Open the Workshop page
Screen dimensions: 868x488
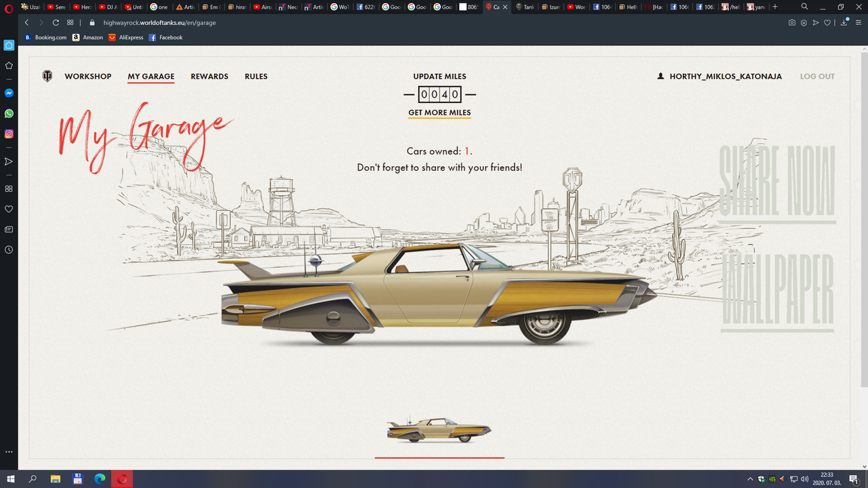point(88,77)
